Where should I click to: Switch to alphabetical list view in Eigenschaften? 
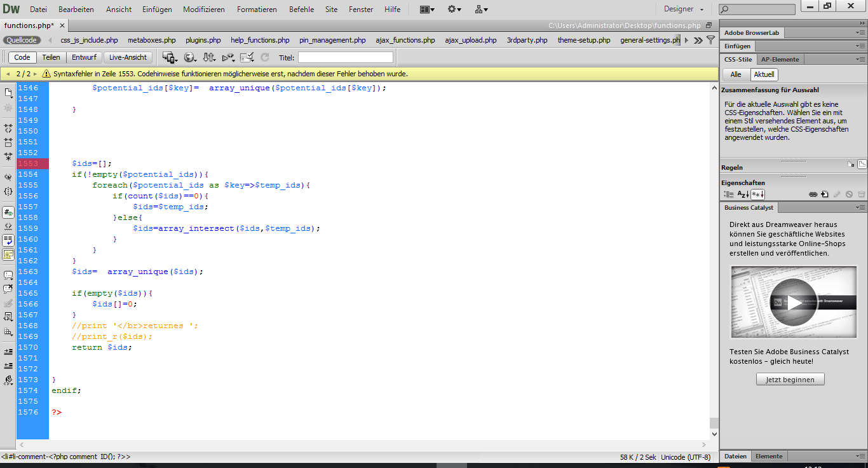(x=742, y=194)
